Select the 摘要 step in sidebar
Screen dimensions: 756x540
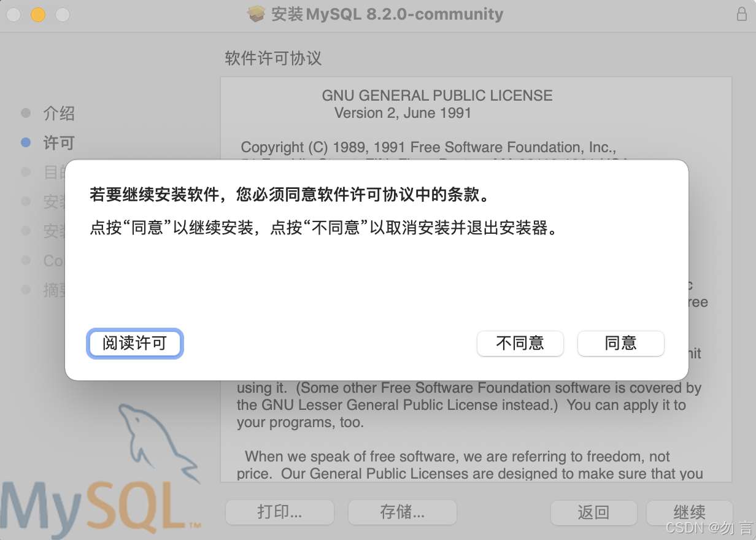coord(54,290)
